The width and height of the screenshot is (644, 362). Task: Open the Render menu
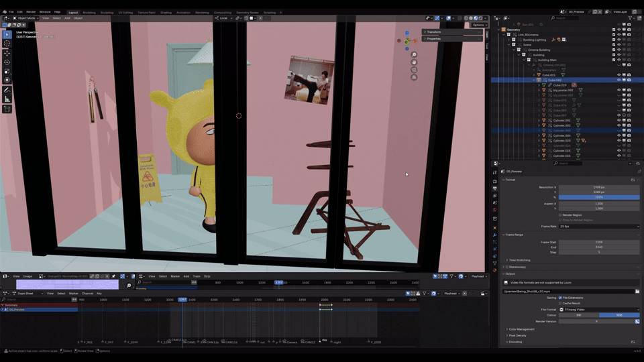31,12
